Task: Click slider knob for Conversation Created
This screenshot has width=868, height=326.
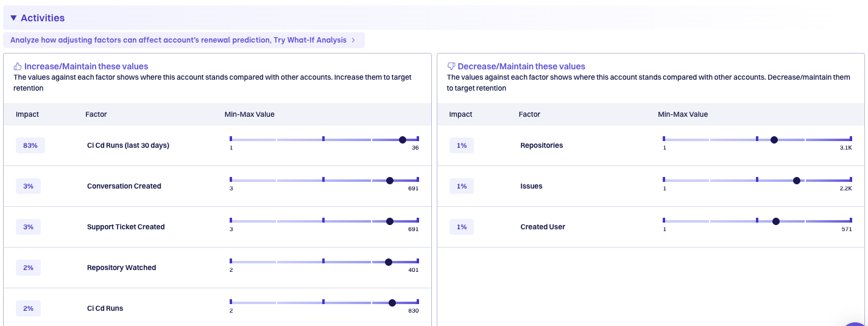Action: coord(390,181)
